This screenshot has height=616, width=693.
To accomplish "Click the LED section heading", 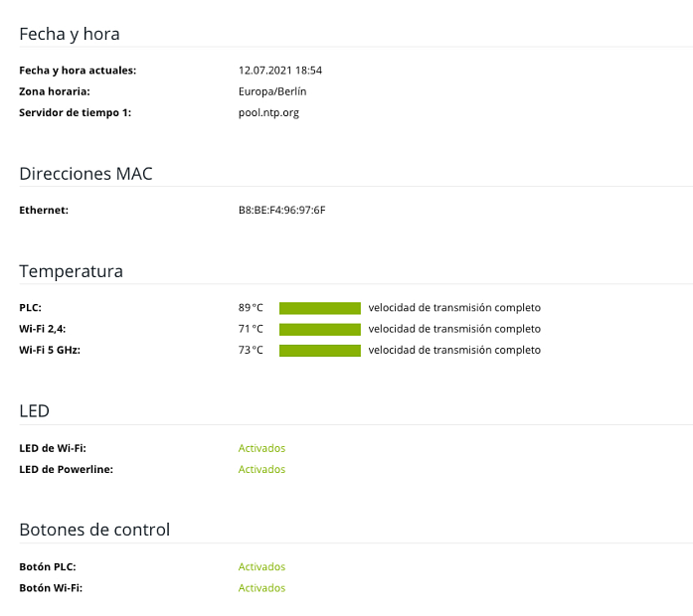I will pos(34,411).
